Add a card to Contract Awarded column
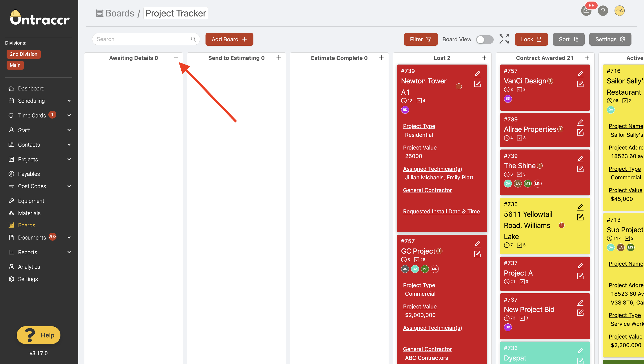Image resolution: width=644 pixels, height=364 pixels. click(587, 58)
